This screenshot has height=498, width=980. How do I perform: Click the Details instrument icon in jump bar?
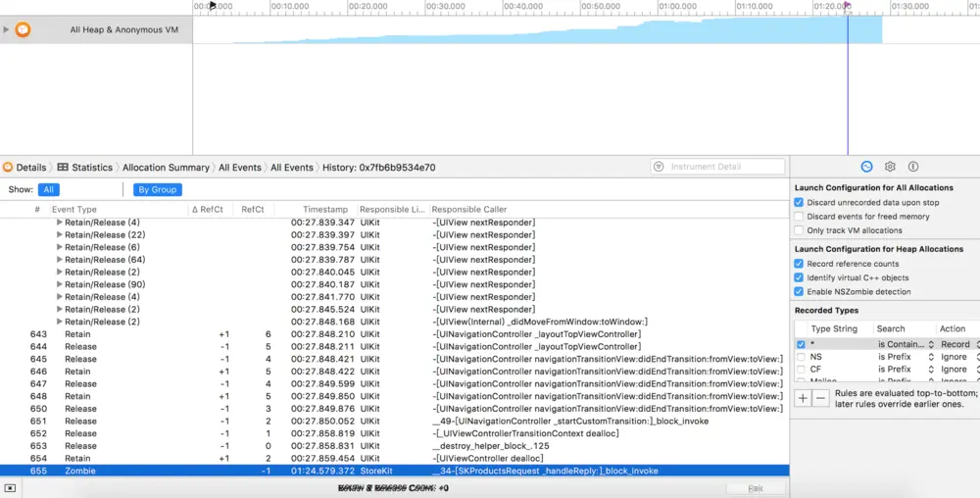8,168
